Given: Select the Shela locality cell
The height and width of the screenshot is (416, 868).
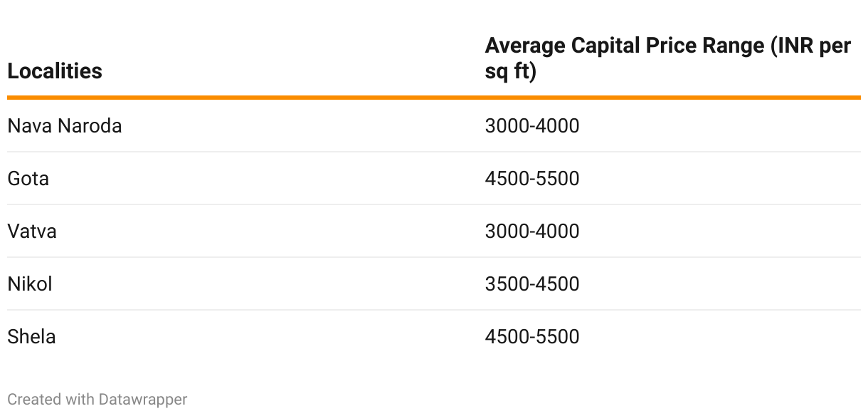Looking at the screenshot, I should click(31, 337).
